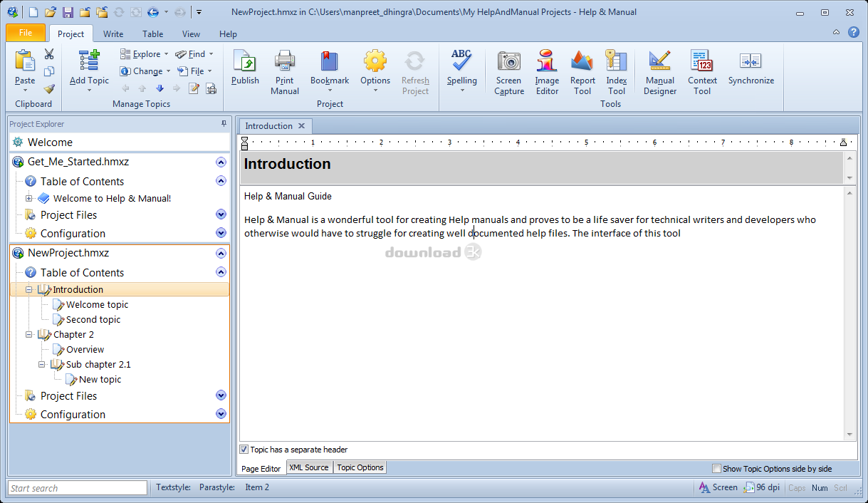
Task: Switch to the Topic Options tab
Action: point(360,467)
